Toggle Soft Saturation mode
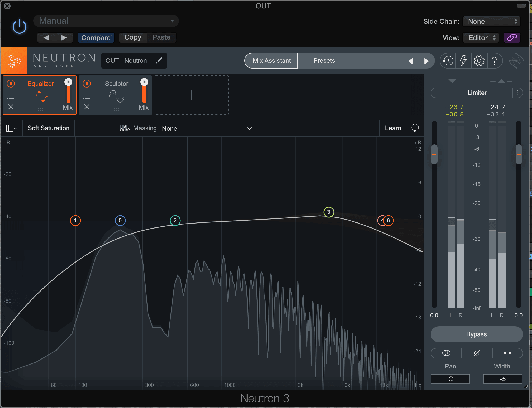The image size is (532, 408). coord(49,128)
